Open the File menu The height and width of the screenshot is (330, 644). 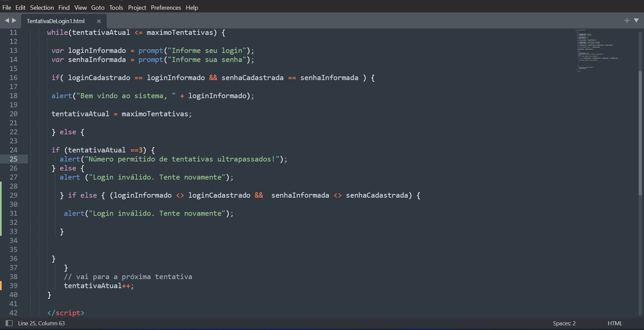pos(7,7)
